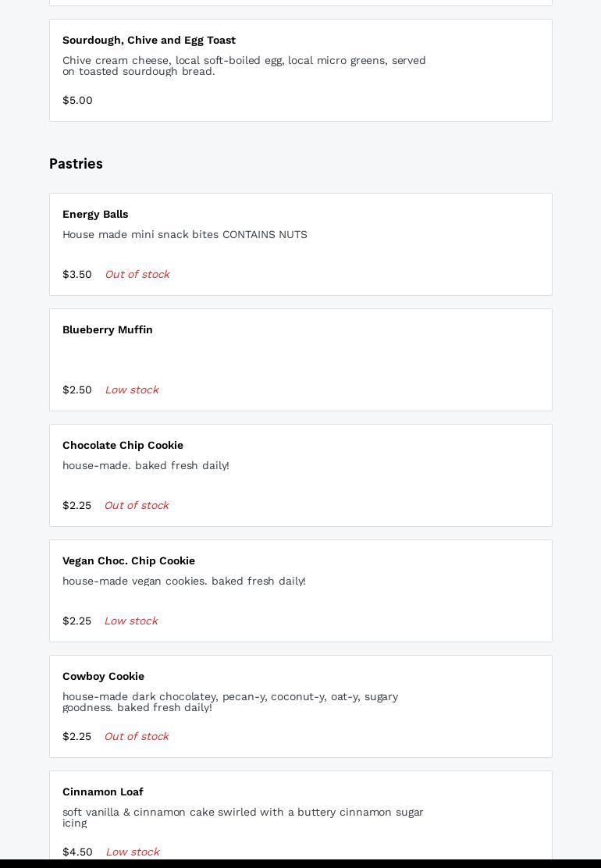
Task: Click the Pastries section heading
Action: click(x=76, y=164)
